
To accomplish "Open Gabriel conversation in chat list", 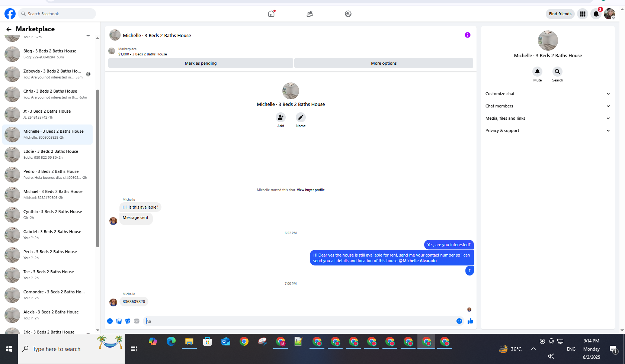I will (48, 235).
